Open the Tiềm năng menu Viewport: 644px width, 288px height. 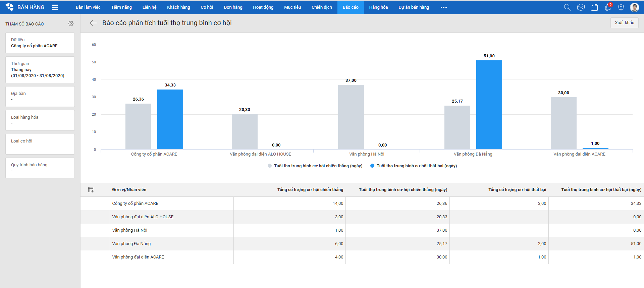[121, 7]
